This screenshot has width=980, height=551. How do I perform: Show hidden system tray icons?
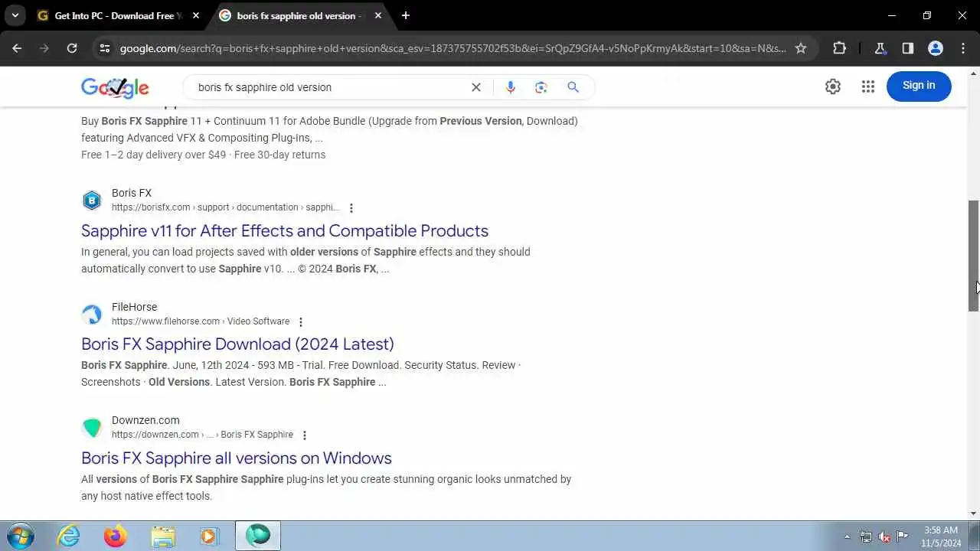tap(847, 536)
